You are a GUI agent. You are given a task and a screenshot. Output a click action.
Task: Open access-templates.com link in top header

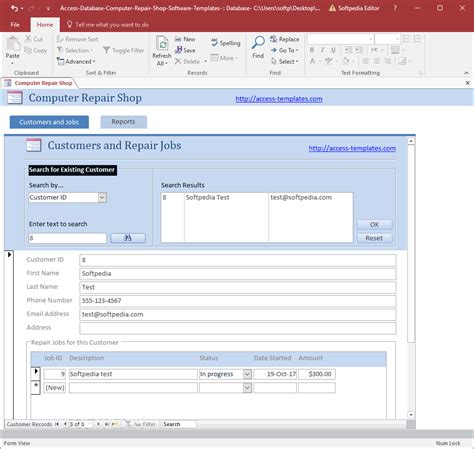pyautogui.click(x=279, y=99)
